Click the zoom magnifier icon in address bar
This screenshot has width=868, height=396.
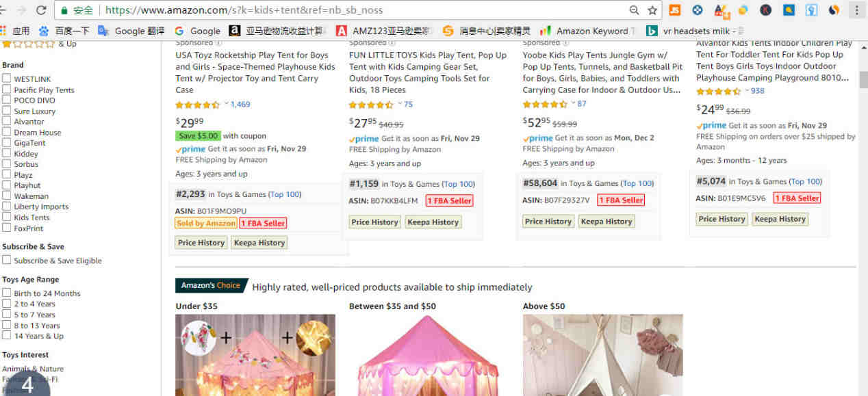click(635, 10)
